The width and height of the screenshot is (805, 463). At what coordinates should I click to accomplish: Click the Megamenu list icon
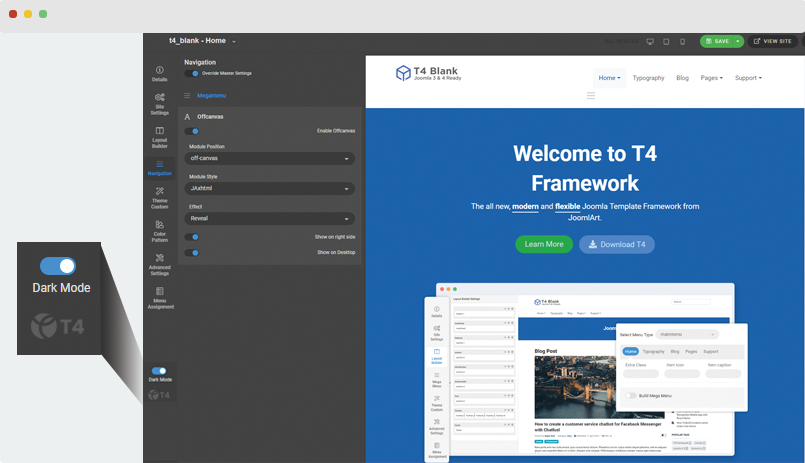(187, 95)
